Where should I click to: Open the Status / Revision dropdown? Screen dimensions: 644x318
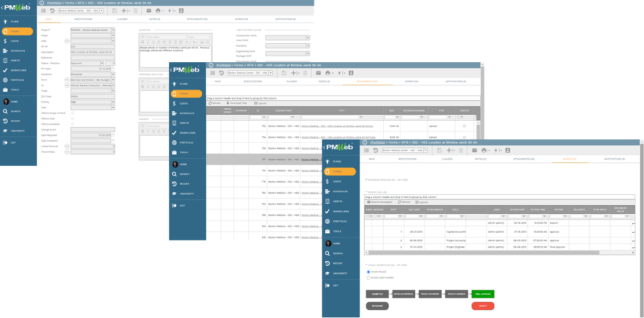click(102, 63)
